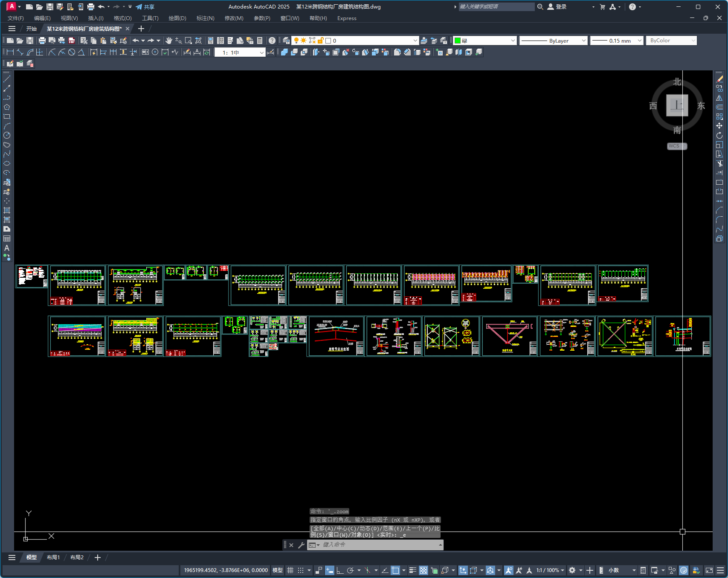Screen dimensions: 728x578
Task: Click the Rotate tool in Modify toolbar
Action: (719, 135)
